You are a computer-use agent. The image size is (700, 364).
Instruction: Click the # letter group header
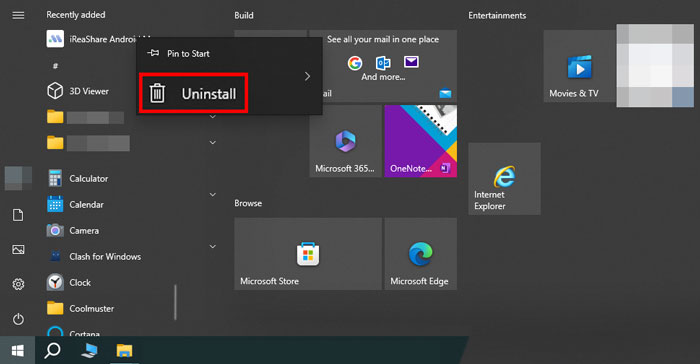tap(55, 66)
